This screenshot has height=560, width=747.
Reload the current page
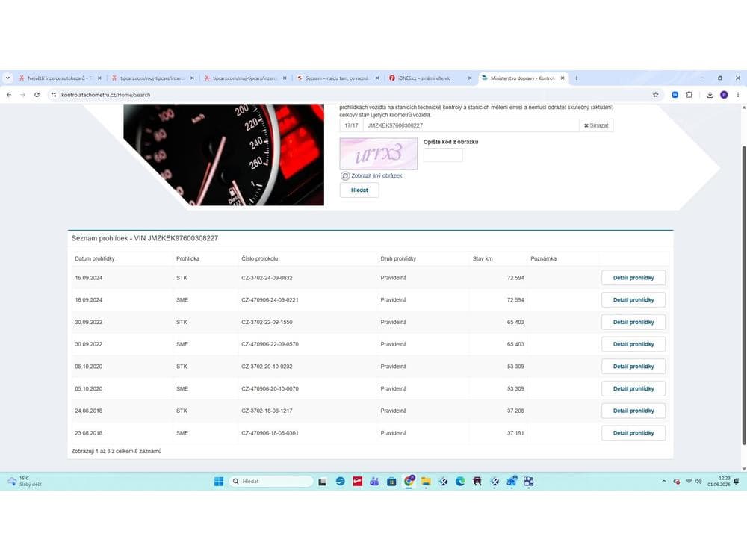37,95
